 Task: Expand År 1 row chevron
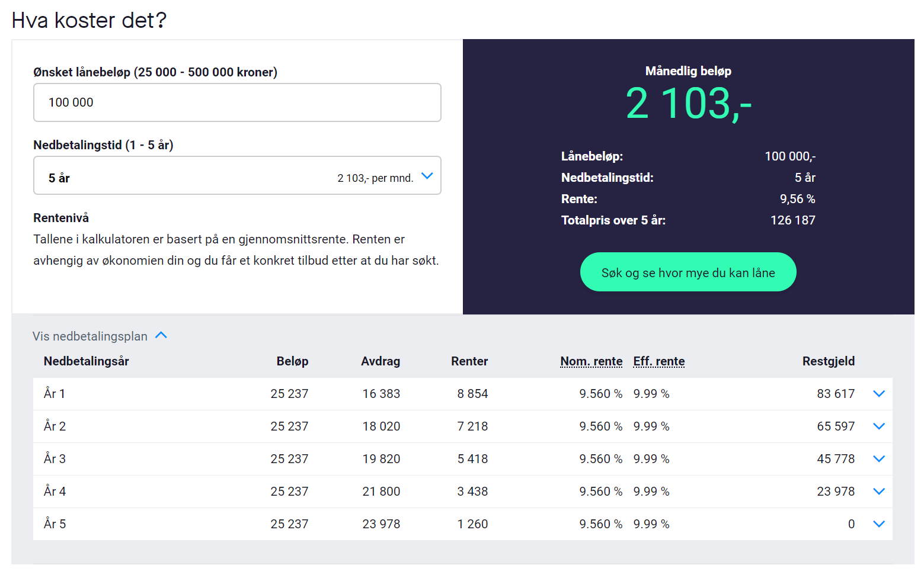pyautogui.click(x=878, y=394)
